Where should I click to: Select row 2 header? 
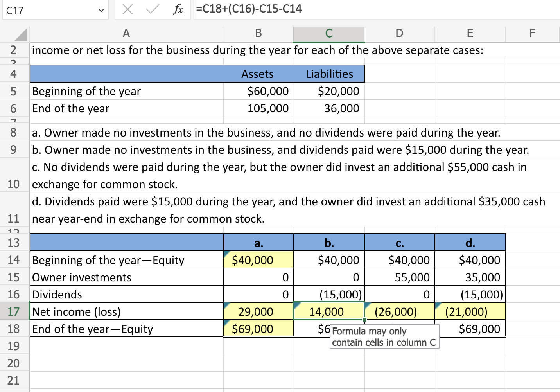click(14, 50)
